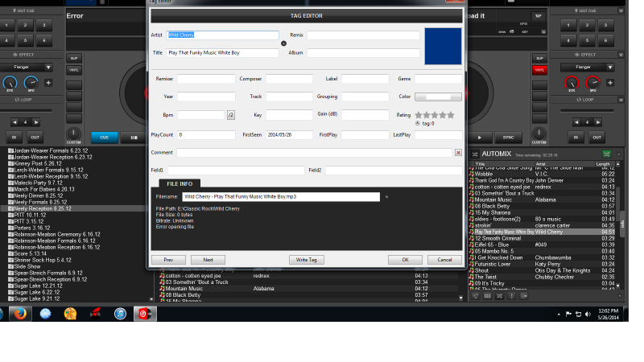Click second icon in Automix bottom toolbar
Image resolution: width=644 pixels, height=362 pixels.
[487, 296]
